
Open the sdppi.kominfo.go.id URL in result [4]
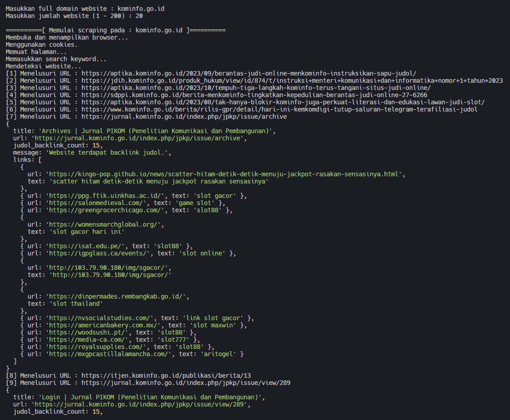coord(254,95)
